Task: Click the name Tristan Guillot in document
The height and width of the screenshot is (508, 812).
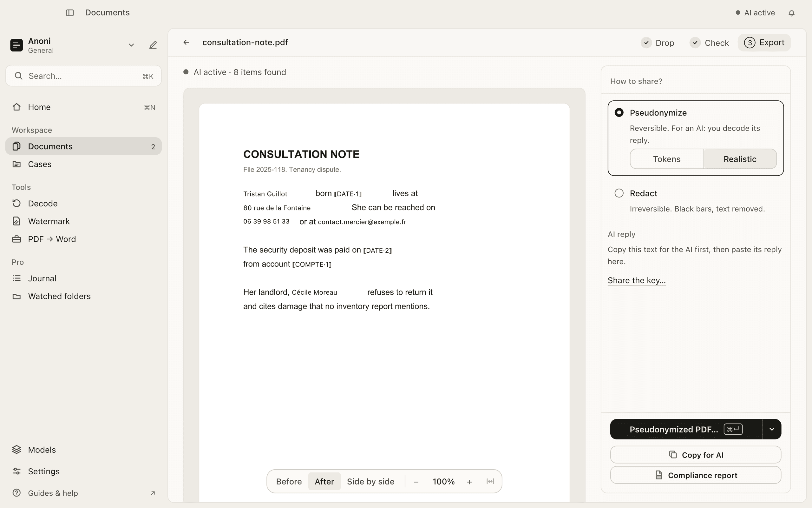Action: click(x=265, y=194)
